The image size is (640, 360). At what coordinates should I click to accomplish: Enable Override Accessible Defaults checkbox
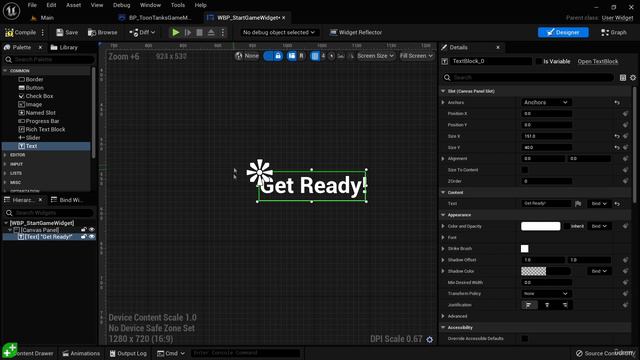point(524,338)
